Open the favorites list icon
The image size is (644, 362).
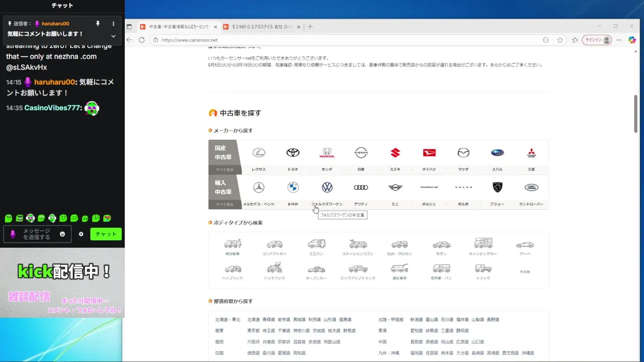(x=575, y=40)
